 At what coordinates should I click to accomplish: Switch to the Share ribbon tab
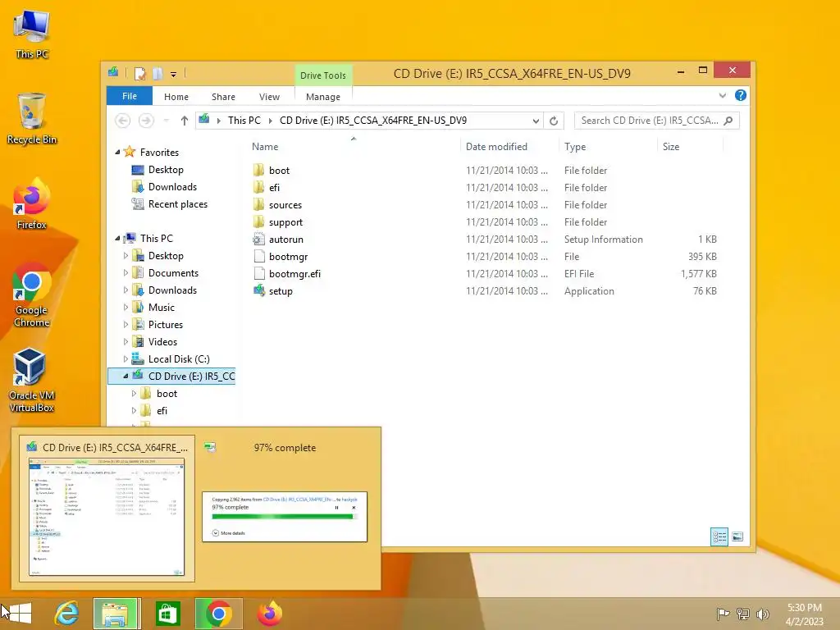point(223,97)
